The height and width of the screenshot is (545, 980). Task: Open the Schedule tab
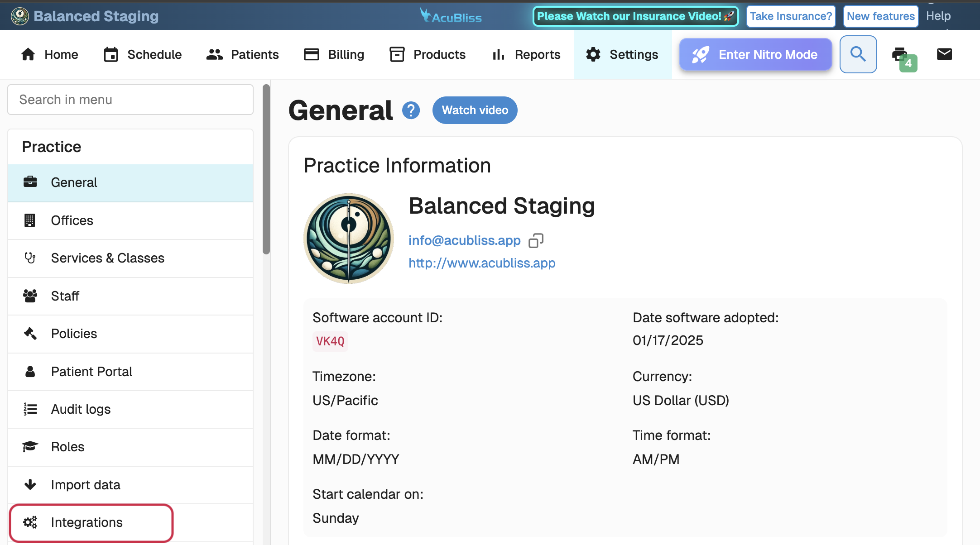[x=143, y=54]
